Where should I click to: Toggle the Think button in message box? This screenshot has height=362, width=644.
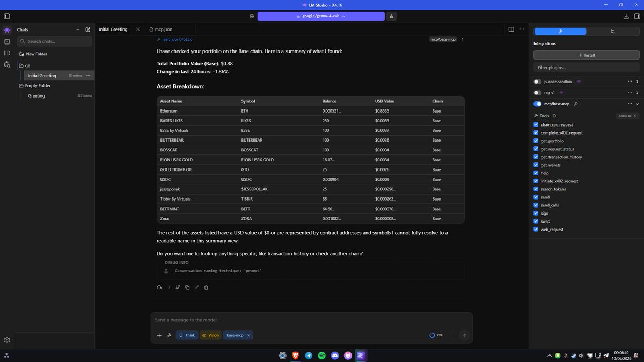[x=187, y=335]
